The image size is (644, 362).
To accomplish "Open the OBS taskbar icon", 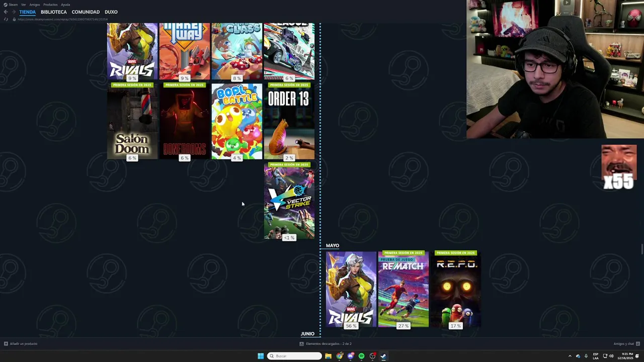I will (372, 356).
